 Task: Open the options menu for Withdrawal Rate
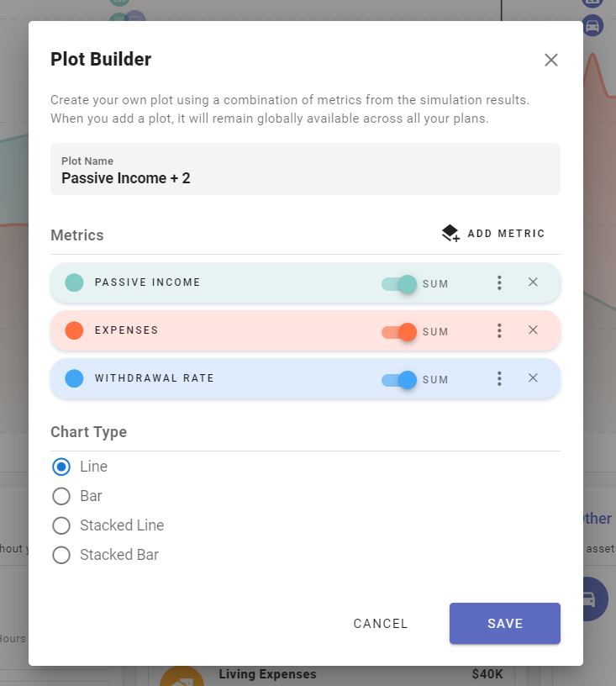(x=499, y=378)
